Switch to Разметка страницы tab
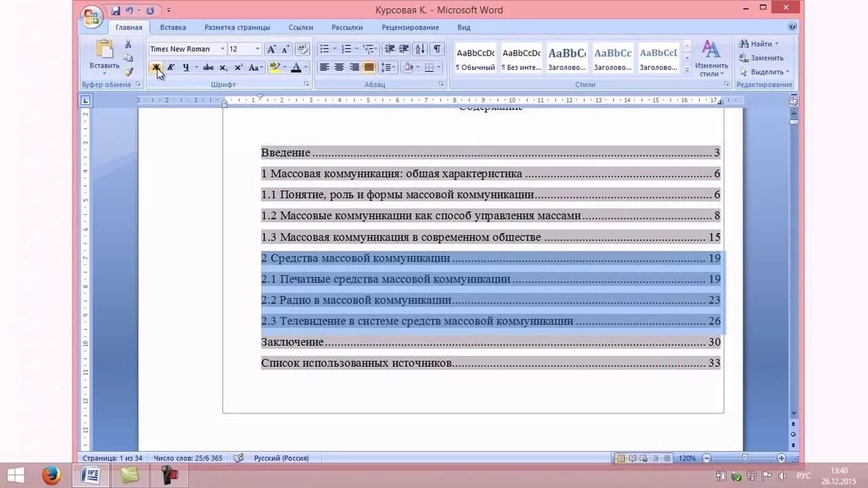The width and height of the screenshot is (868, 488). click(x=237, y=27)
